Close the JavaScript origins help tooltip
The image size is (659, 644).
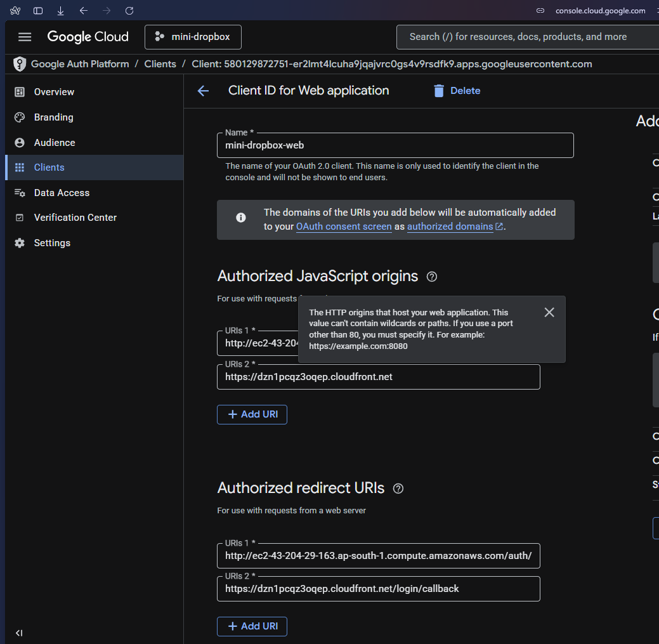point(549,312)
